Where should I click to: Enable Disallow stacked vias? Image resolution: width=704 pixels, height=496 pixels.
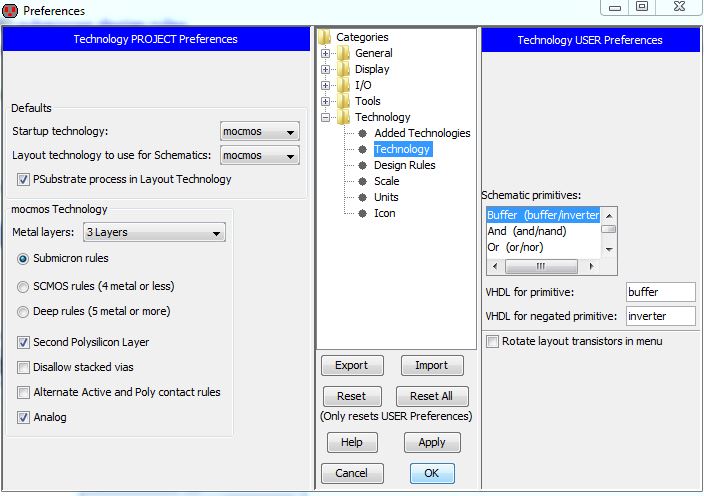click(x=23, y=368)
